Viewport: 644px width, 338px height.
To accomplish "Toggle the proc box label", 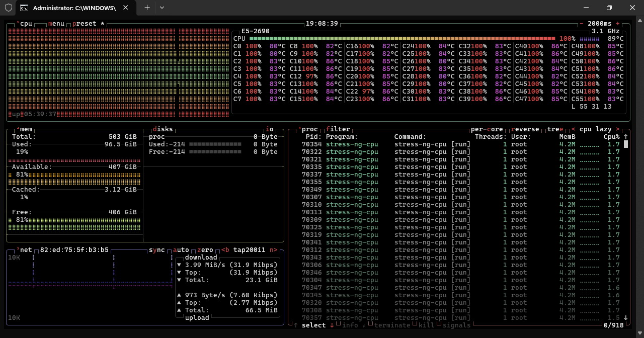I will click(308, 129).
